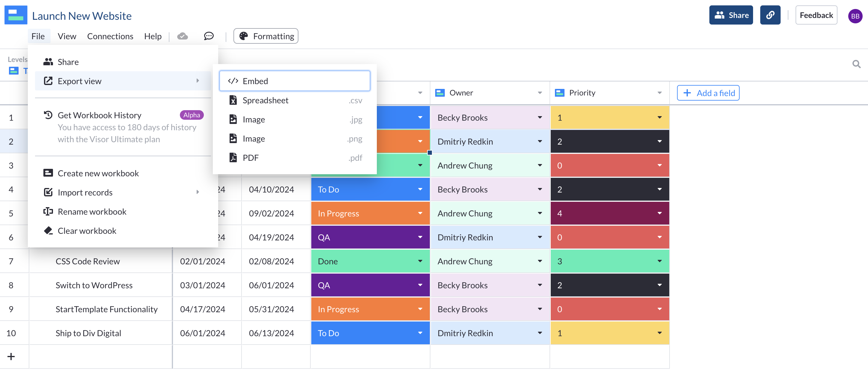Click the Formatting button
Screen dimensions: 868x370
[266, 36]
